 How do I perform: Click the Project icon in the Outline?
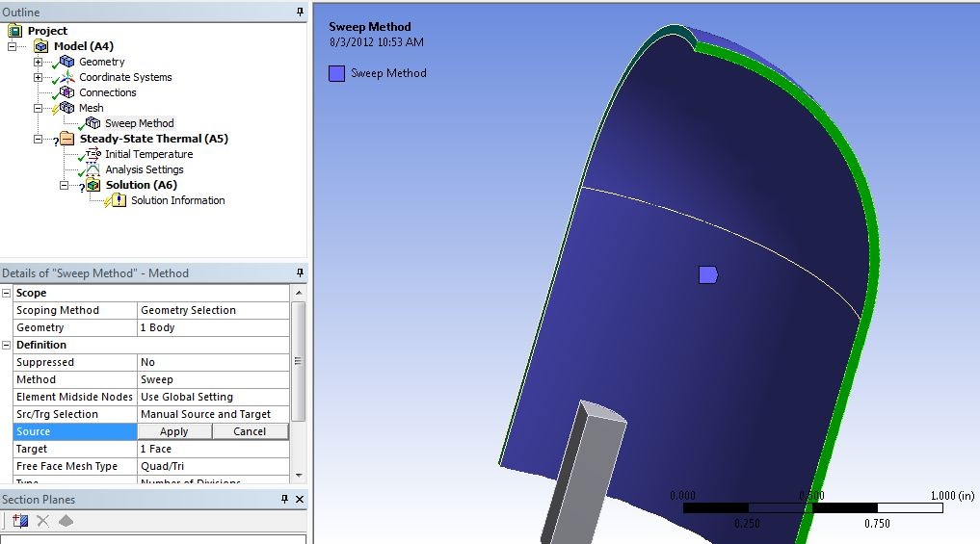tap(15, 31)
